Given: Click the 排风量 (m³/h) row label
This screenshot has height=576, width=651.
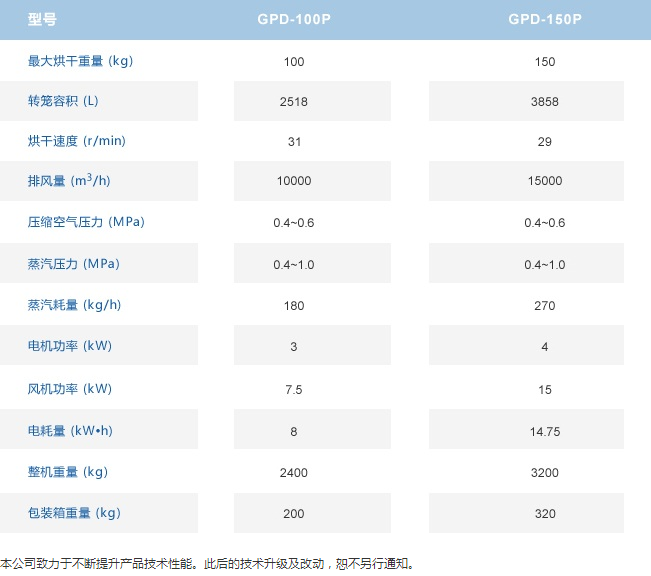Looking at the screenshot, I should point(69,181).
